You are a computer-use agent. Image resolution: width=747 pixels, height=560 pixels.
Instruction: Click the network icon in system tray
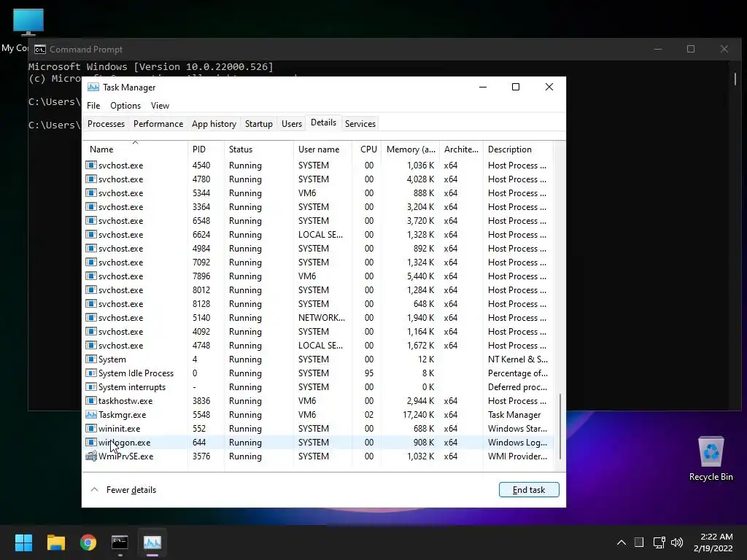[659, 542]
